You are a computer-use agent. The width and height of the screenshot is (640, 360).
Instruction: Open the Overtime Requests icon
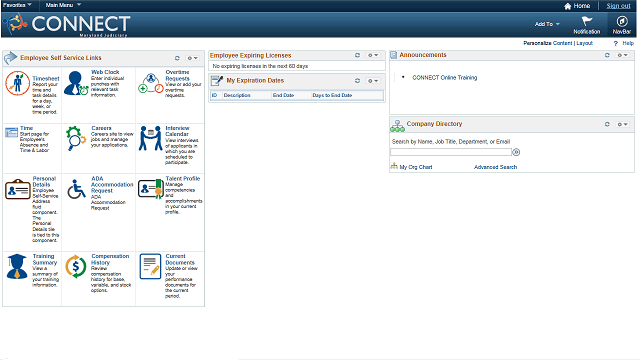coord(151,83)
